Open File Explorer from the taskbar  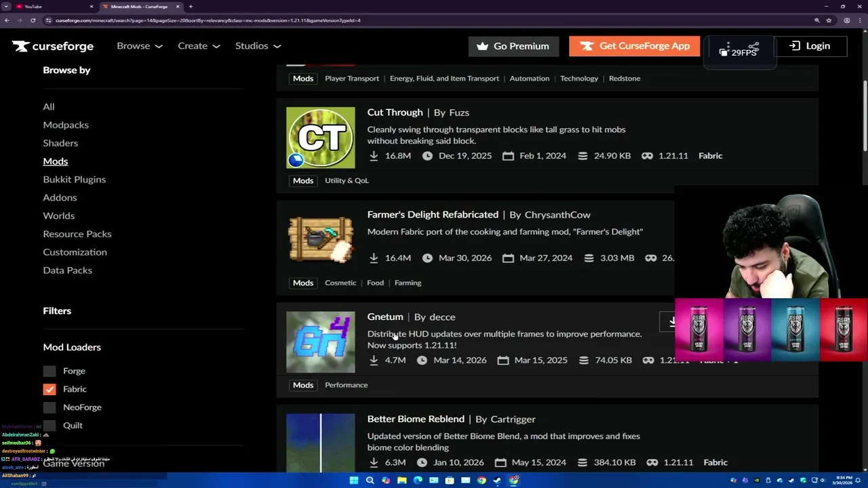click(401, 481)
